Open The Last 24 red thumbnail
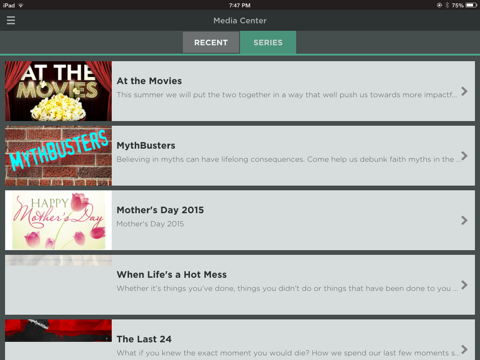480x360 pixels. tap(58, 331)
